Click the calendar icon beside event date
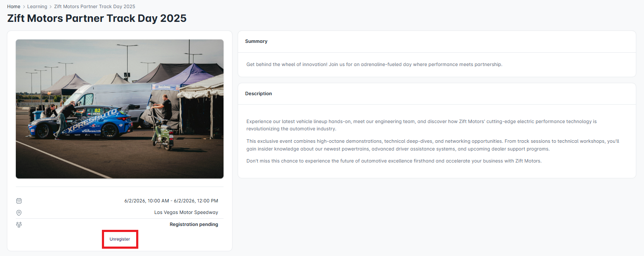Screen dimensions: 644x256 pyautogui.click(x=19, y=201)
